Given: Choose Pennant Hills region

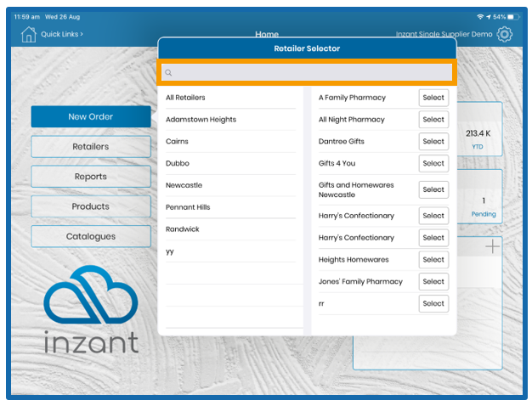Looking at the screenshot, I should (230, 207).
